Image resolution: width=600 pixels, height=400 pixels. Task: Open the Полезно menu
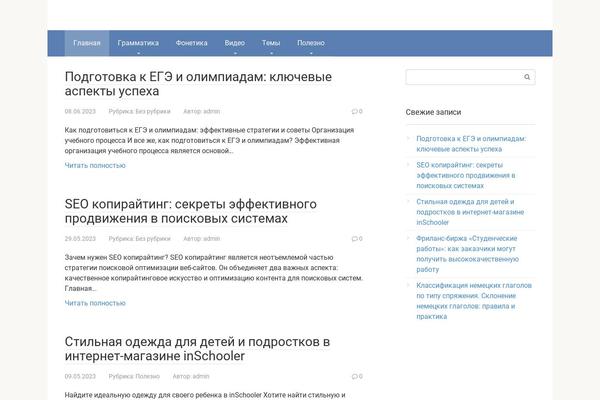tap(311, 43)
